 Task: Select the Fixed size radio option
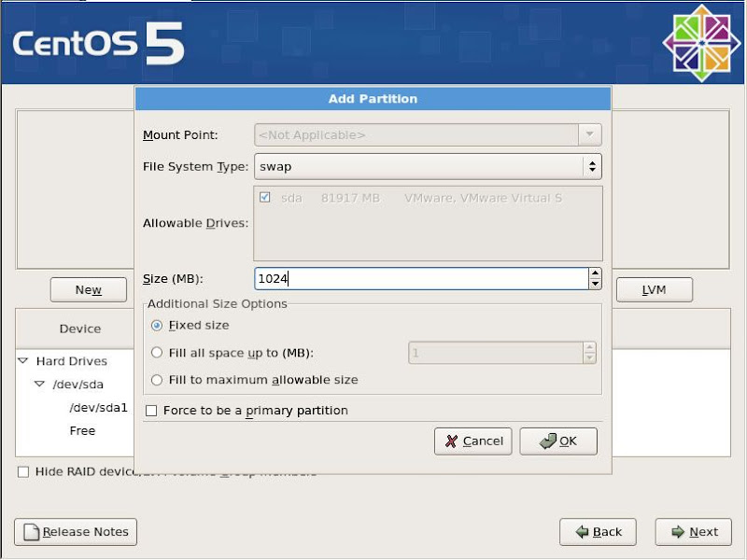click(x=157, y=326)
